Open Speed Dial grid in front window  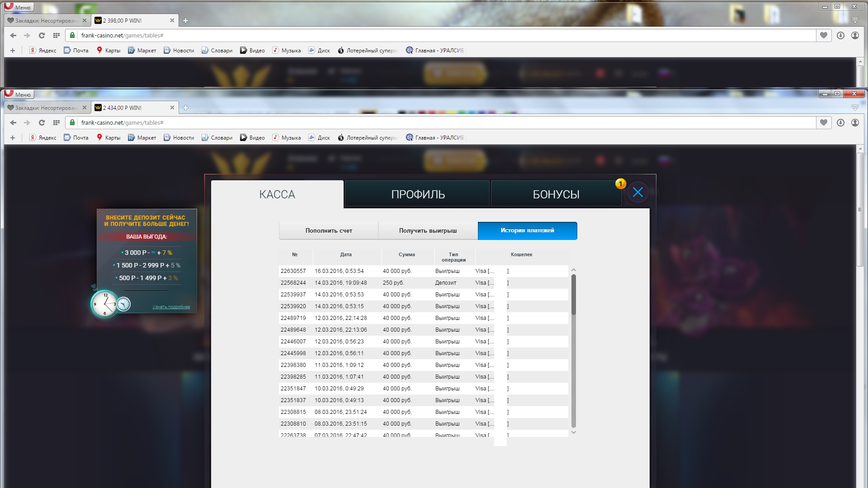56,122
